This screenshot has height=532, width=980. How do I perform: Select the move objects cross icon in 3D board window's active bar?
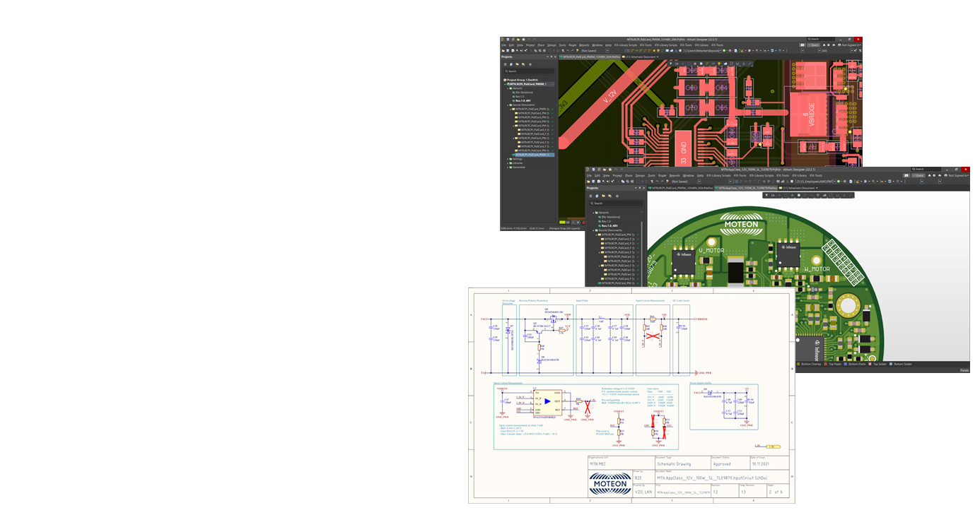[779, 195]
